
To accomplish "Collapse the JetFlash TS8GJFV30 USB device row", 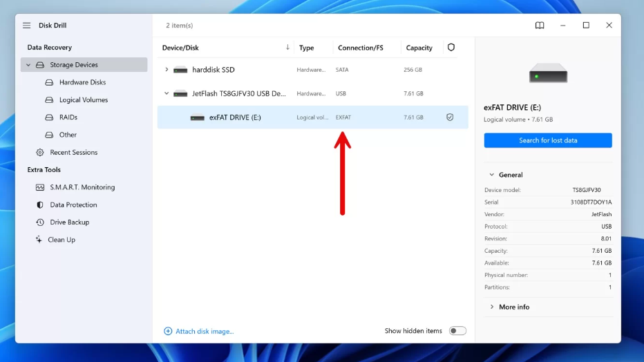I will tap(167, 93).
